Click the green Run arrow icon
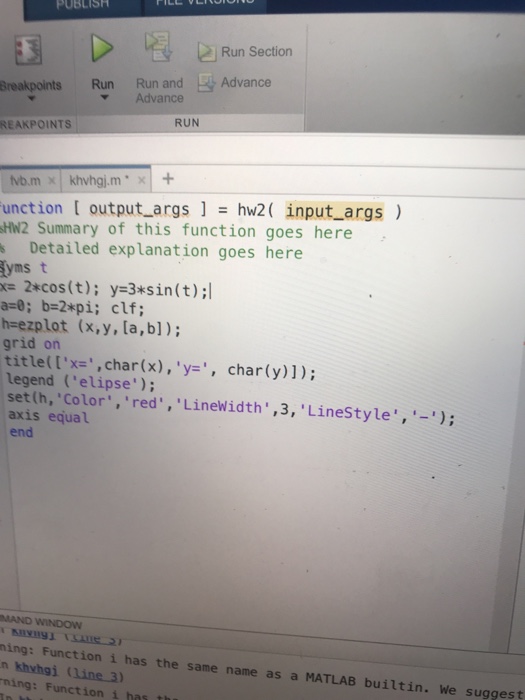This screenshot has height=700, width=525. pos(102,48)
